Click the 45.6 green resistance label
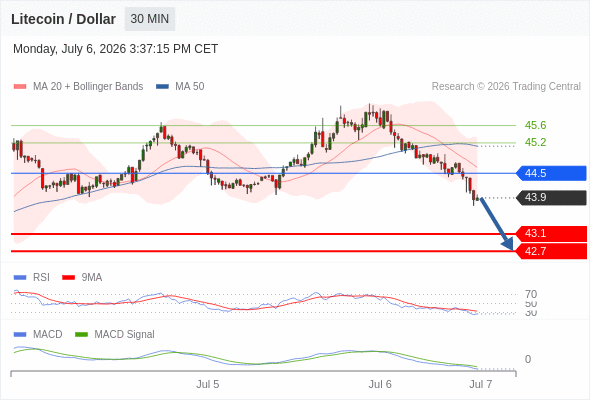This screenshot has height=400, width=590. (x=535, y=125)
